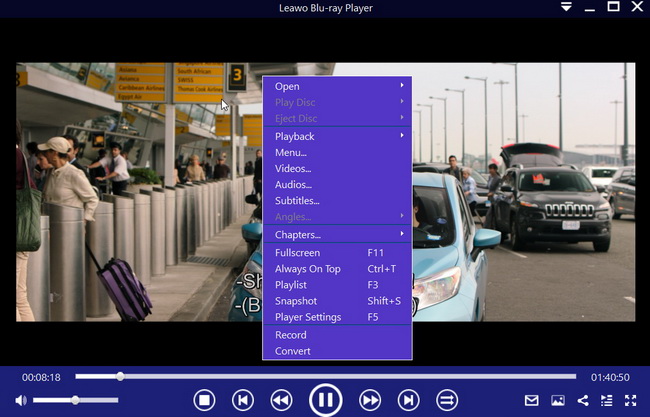Skip to the previous chapter
Image resolution: width=650 pixels, height=417 pixels.
tap(242, 400)
